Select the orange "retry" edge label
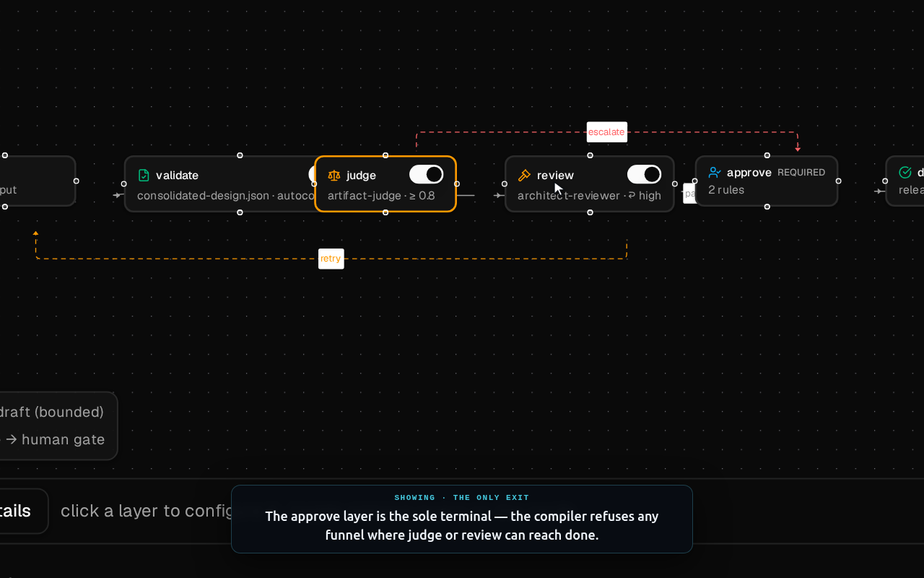 331,259
